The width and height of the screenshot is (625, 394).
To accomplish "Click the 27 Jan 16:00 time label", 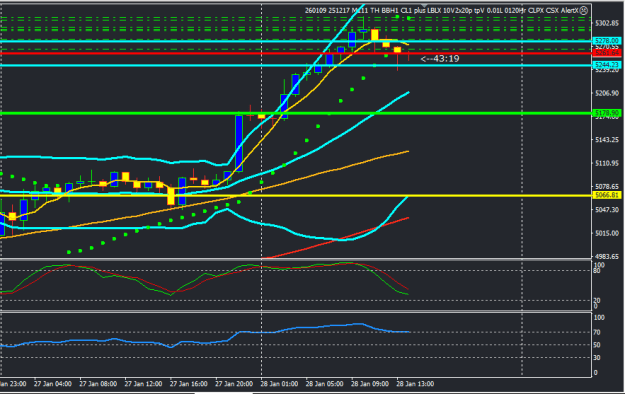I will (x=189, y=384).
